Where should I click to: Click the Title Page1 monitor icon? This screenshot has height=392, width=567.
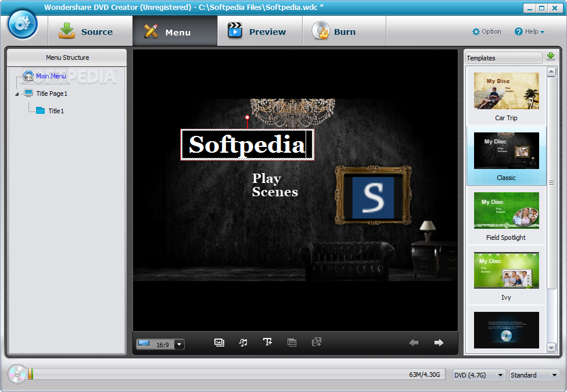pyautogui.click(x=28, y=93)
